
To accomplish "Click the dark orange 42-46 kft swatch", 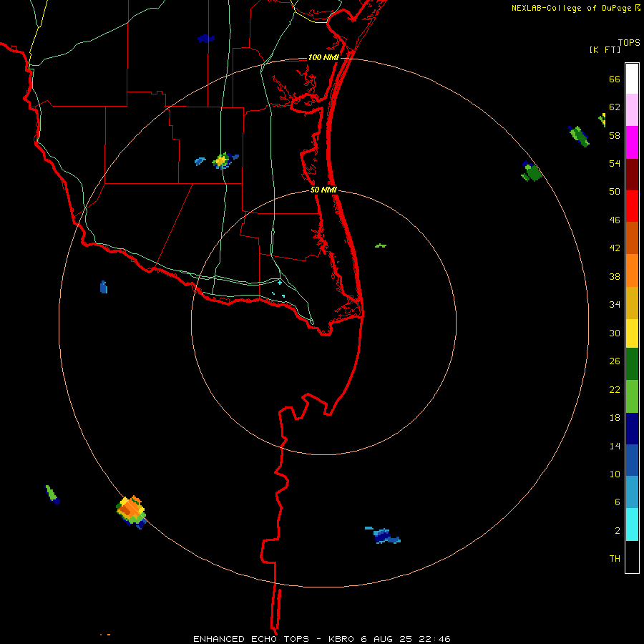I will 632,238.
